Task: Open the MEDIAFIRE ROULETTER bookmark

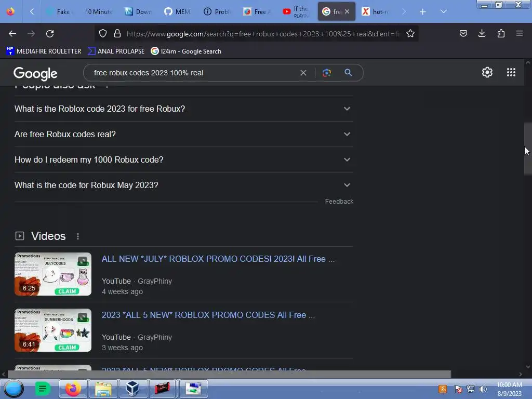Action: (44, 51)
